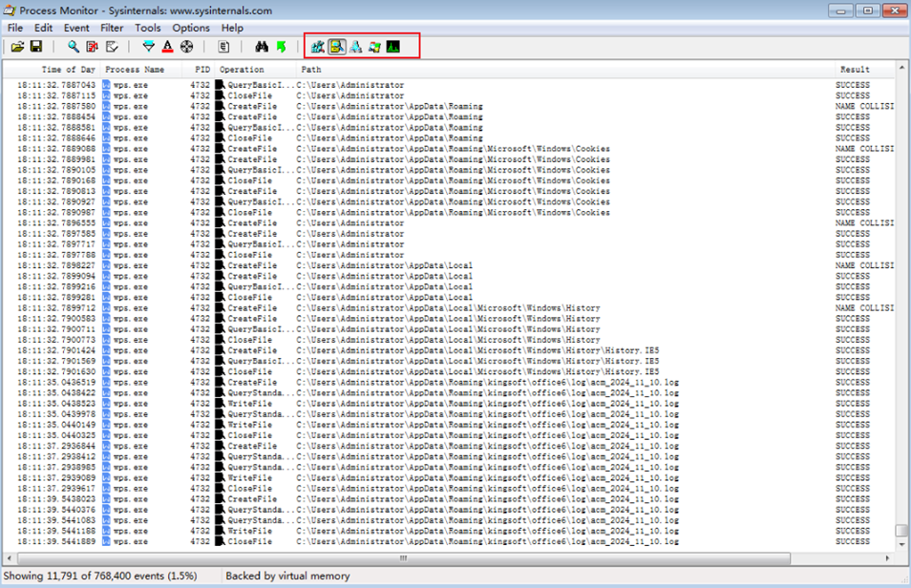
Task: Toggle the Autoscroll toolbar icon
Action: (93, 47)
